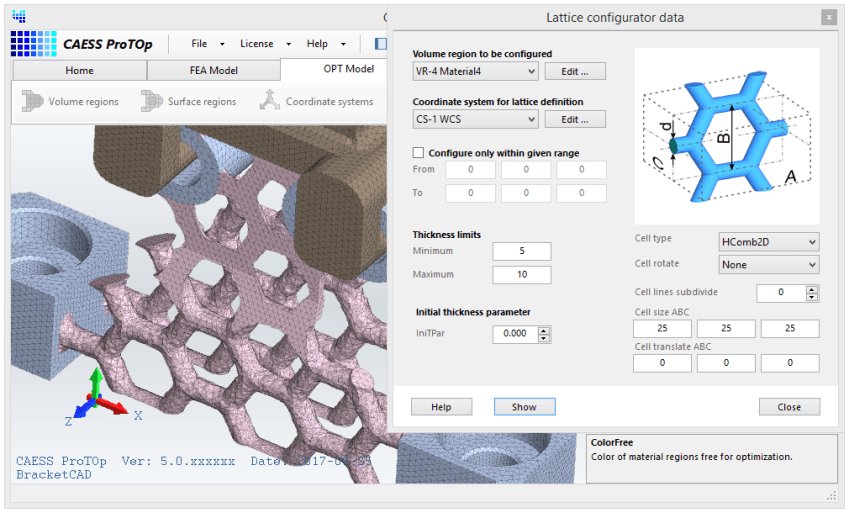
Task: Click the honeycomb cell preview image
Action: (727, 136)
